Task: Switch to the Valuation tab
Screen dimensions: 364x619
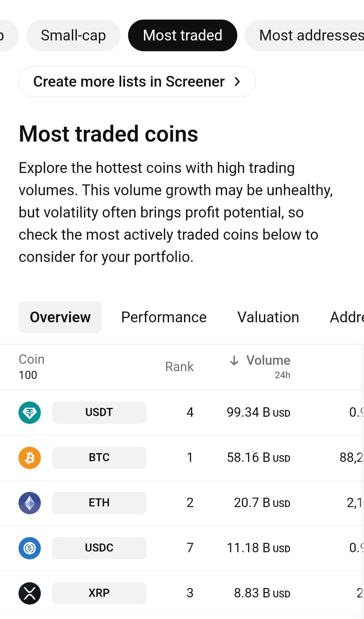Action: tap(268, 317)
